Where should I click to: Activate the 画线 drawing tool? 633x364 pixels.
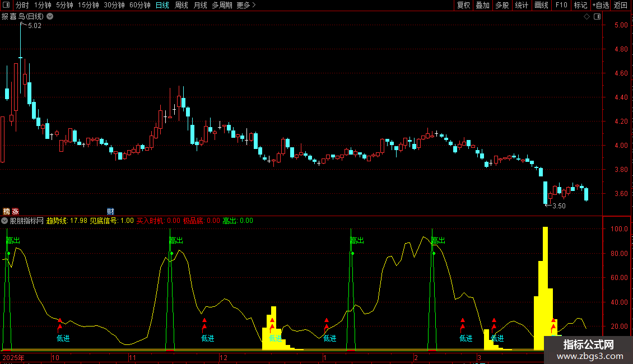[x=541, y=5]
